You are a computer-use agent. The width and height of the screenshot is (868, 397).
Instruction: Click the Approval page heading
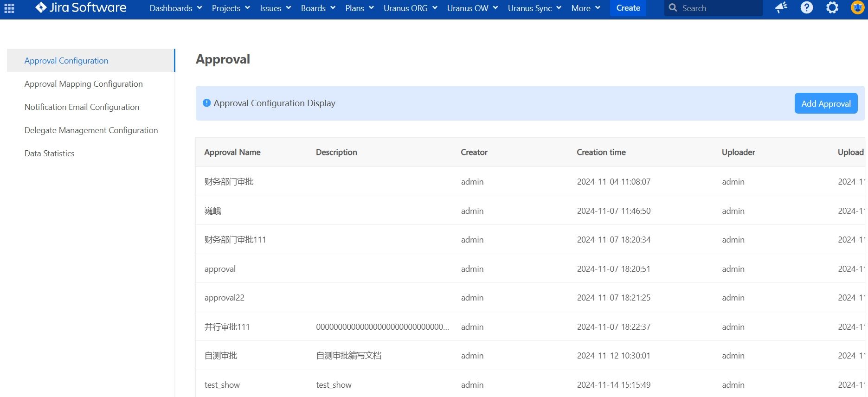tap(223, 59)
